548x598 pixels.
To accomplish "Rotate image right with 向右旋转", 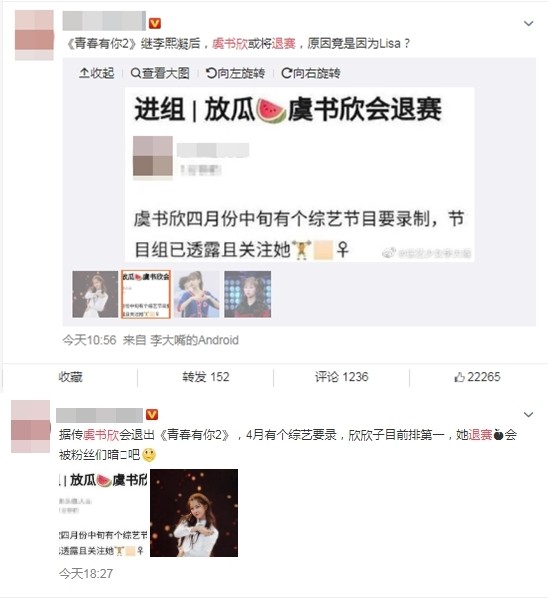I will tap(310, 73).
